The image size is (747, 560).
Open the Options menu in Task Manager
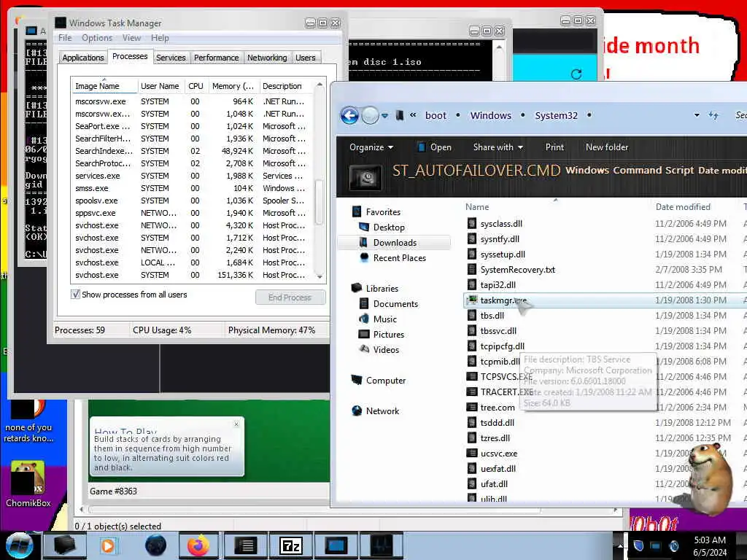(97, 38)
